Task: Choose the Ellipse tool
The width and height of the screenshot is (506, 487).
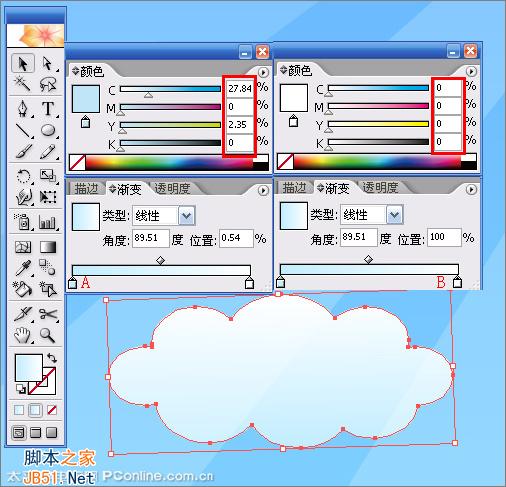Action: (x=48, y=130)
